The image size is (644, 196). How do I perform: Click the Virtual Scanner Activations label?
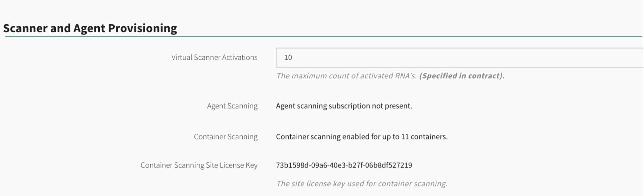(214, 58)
